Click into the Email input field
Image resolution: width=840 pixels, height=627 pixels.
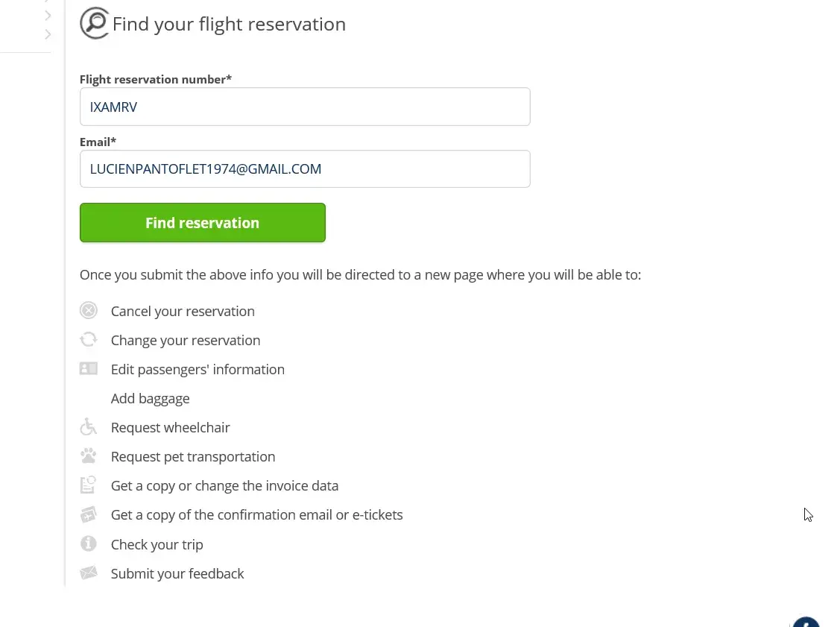[305, 169]
